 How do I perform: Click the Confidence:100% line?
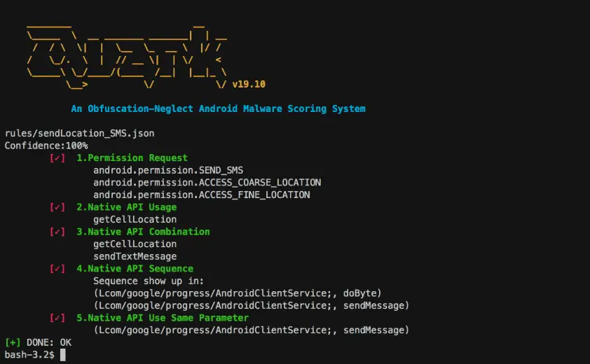(46, 146)
